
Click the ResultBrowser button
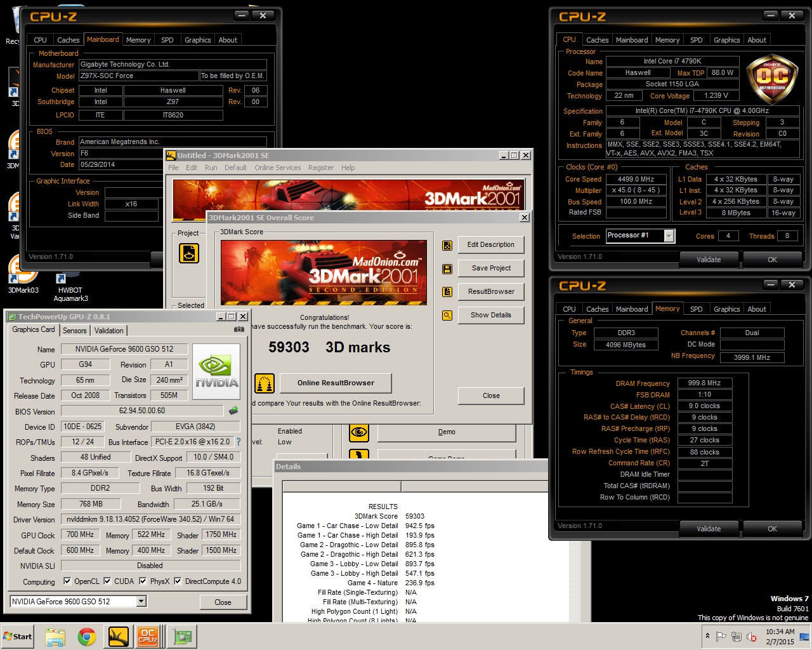[x=491, y=292]
